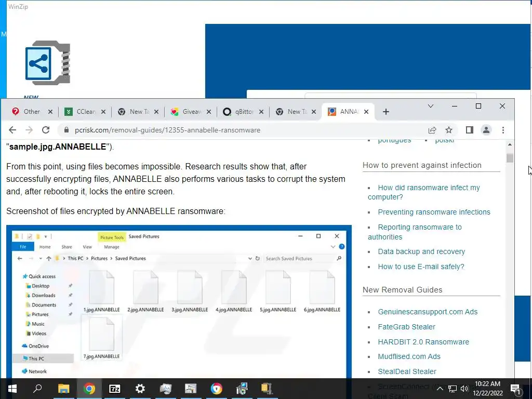This screenshot has height=399, width=532.
Task: Click the site lock icon in the address bar
Action: pyautogui.click(x=66, y=130)
